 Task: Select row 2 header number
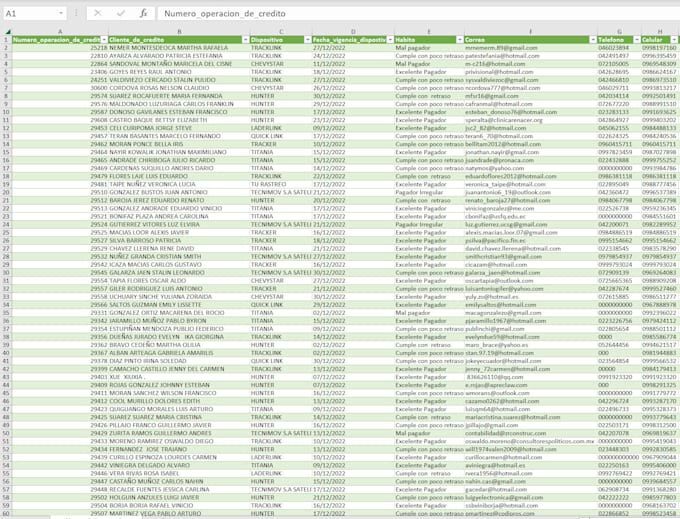6,48
